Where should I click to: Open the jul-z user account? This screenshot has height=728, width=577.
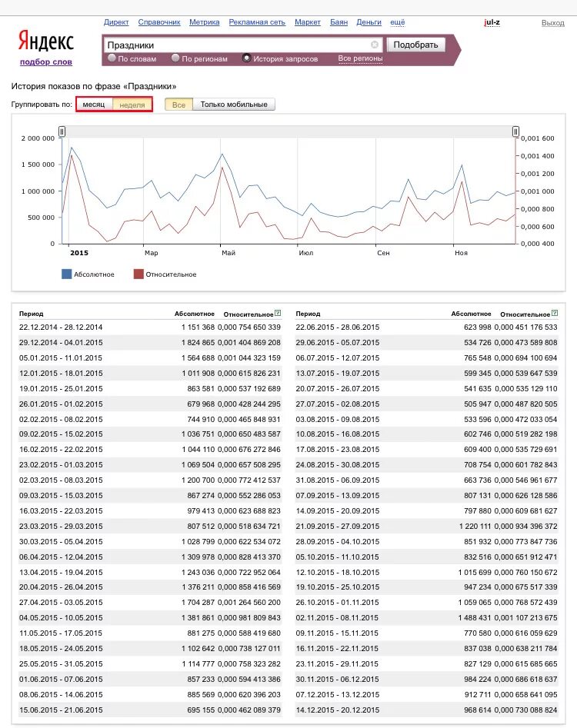[x=492, y=22]
